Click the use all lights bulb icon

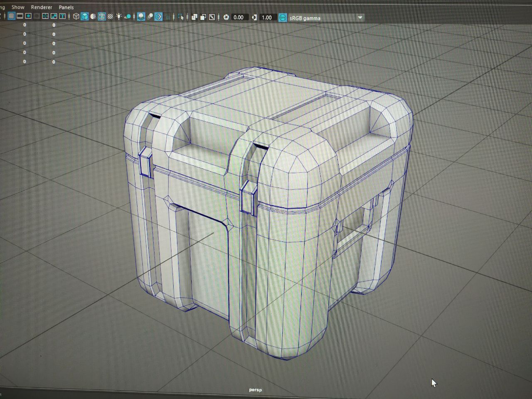(119, 17)
